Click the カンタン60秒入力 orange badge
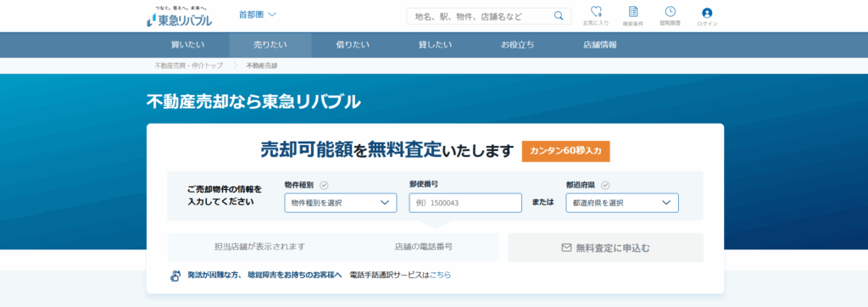Screen dimensions: 868x307 565,151
